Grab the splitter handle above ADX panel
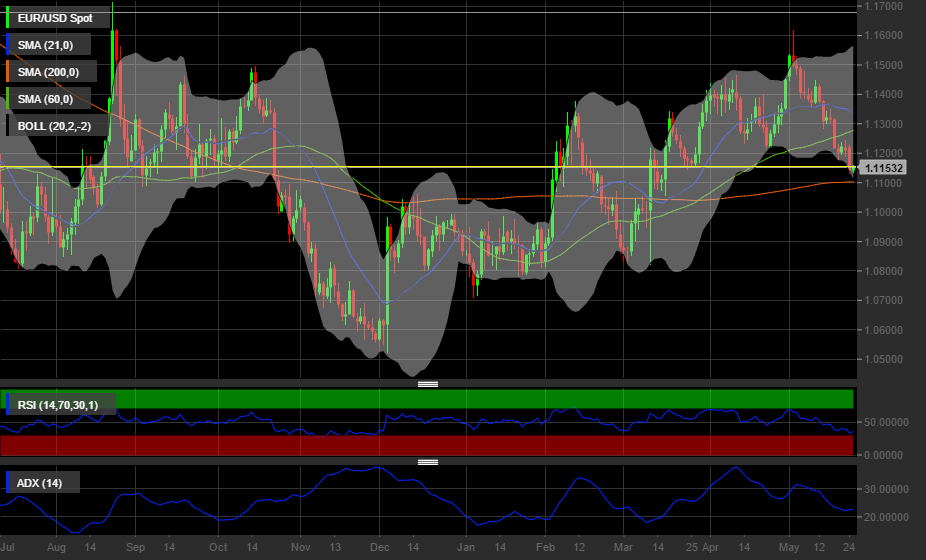The width and height of the screenshot is (926, 560). pyautogui.click(x=428, y=462)
